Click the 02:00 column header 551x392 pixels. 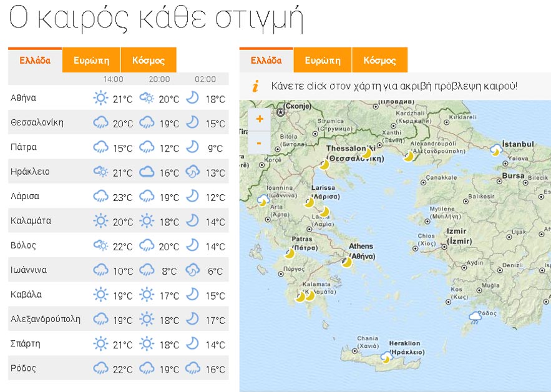(206, 79)
